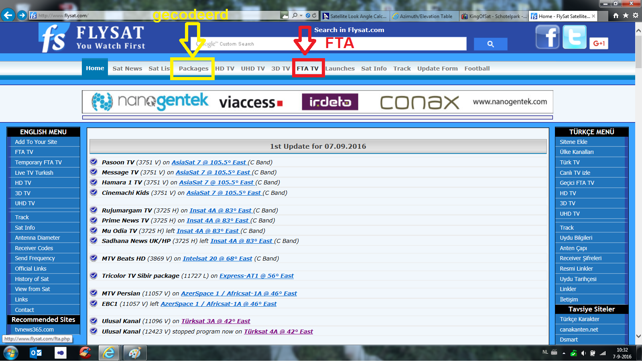Close the Home - FlySat Satellite tab
The image size is (642, 364).
593,16
